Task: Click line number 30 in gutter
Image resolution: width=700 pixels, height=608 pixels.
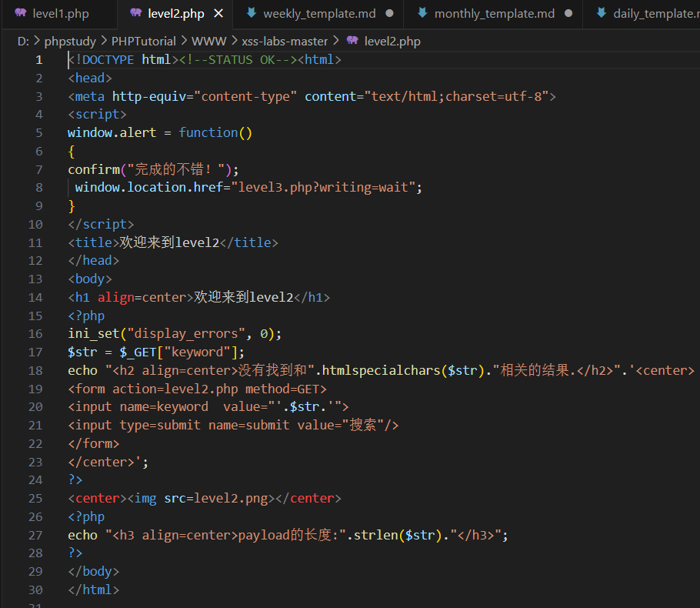Action: (x=35, y=590)
